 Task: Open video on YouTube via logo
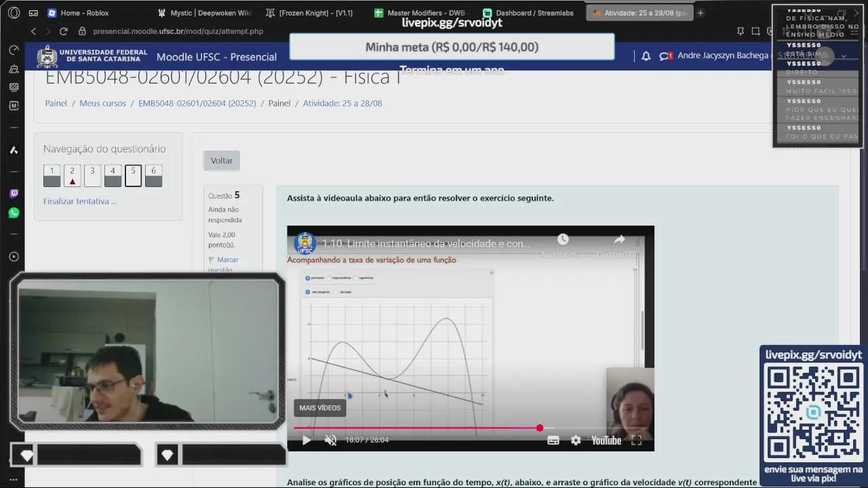606,440
